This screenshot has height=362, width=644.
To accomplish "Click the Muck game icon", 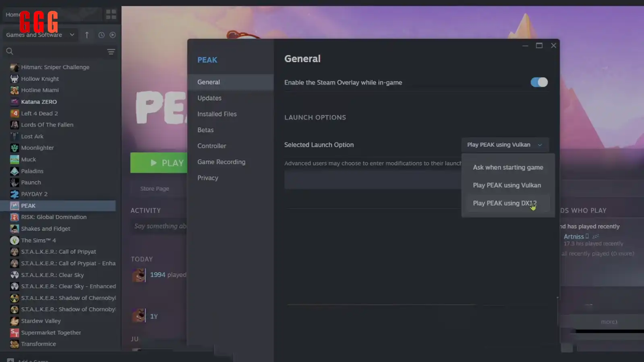I will click(14, 159).
